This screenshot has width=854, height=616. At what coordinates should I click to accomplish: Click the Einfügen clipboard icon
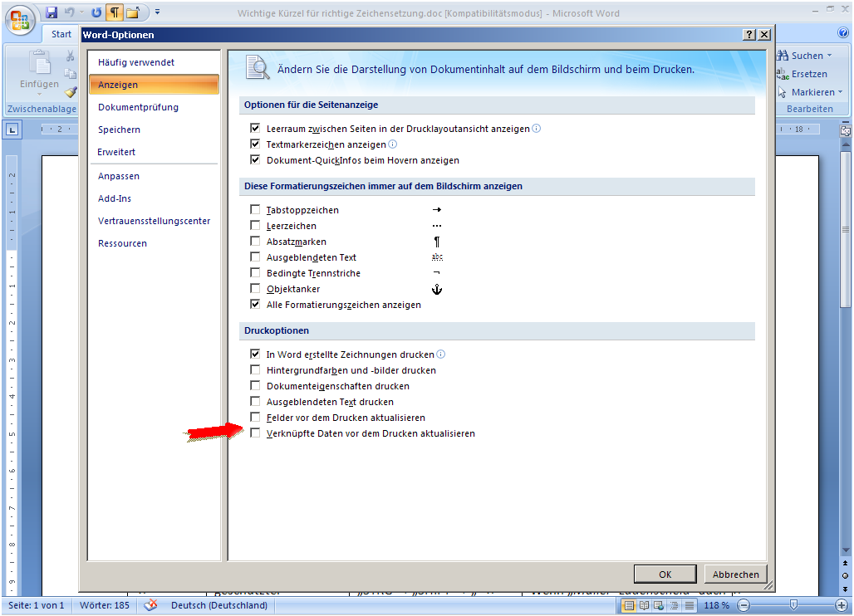40,62
